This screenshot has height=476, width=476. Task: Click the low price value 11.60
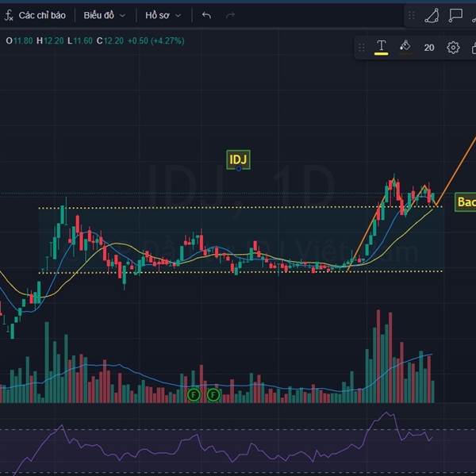pyautogui.click(x=83, y=40)
